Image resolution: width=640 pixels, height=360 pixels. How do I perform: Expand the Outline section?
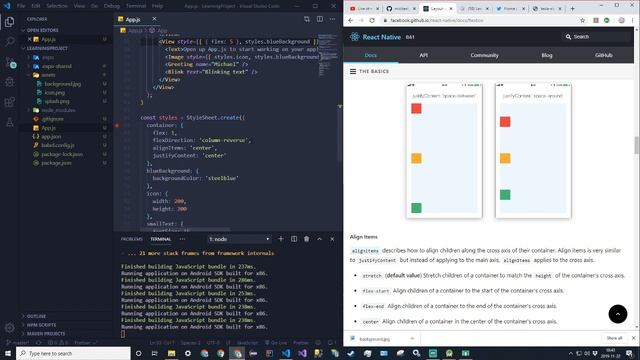click(36, 316)
